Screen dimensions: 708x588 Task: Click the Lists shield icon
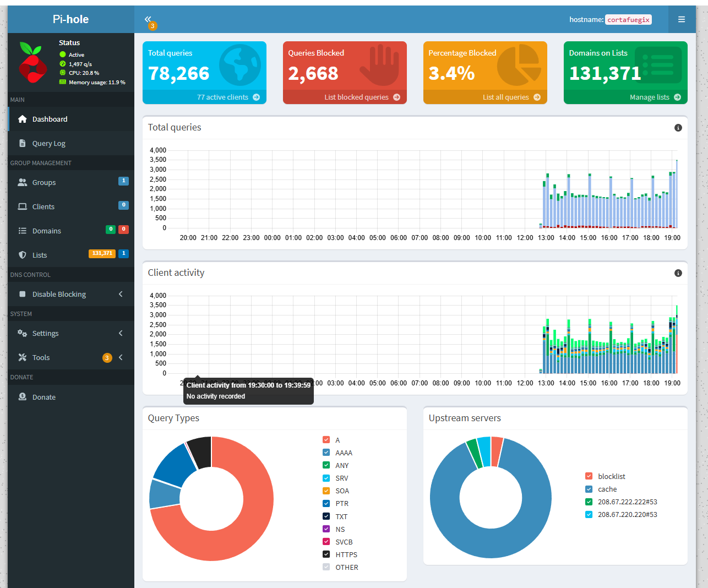(x=23, y=255)
